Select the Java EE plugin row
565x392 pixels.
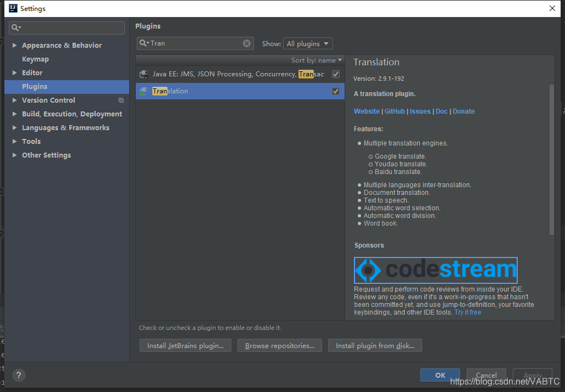coord(240,74)
